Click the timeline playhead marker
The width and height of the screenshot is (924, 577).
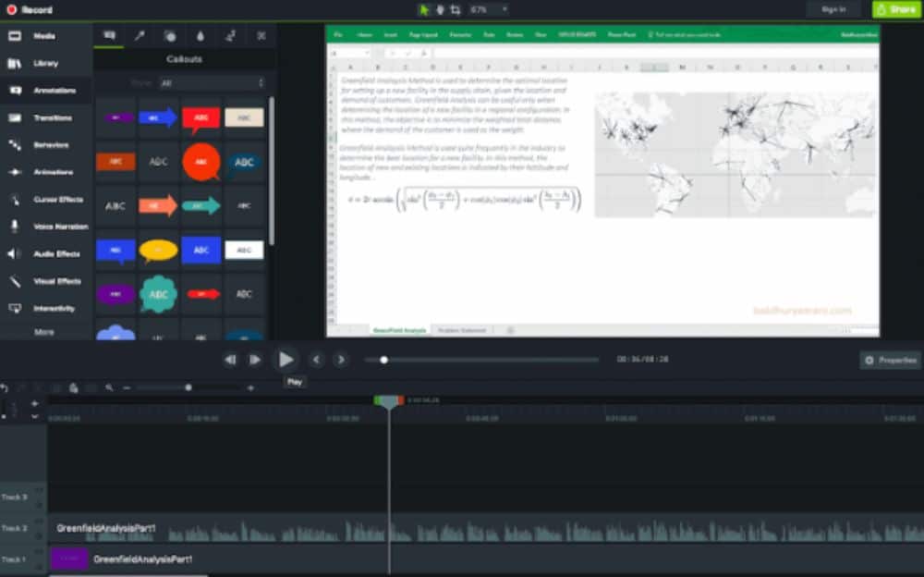tap(389, 402)
